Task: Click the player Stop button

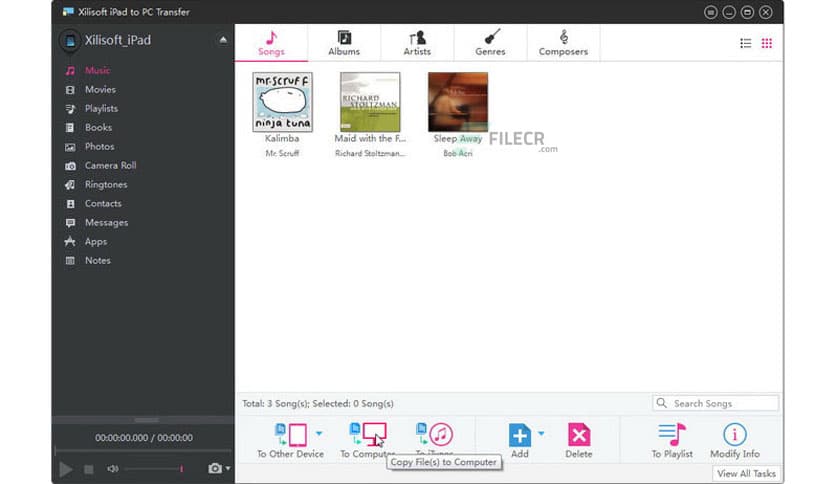Action: 89,469
